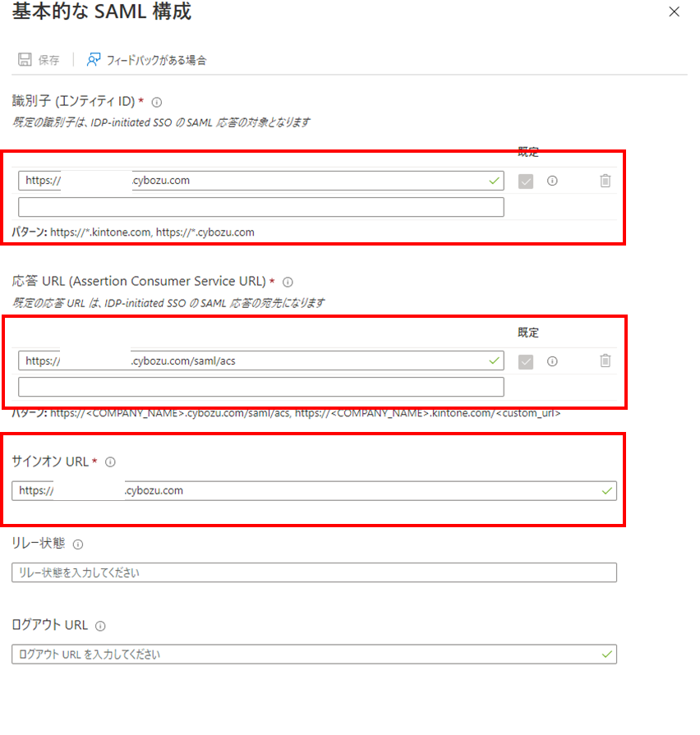Screen dimensions: 700x735
Task: Click the identifier pattern text with kintone.com
Action: tap(132, 232)
